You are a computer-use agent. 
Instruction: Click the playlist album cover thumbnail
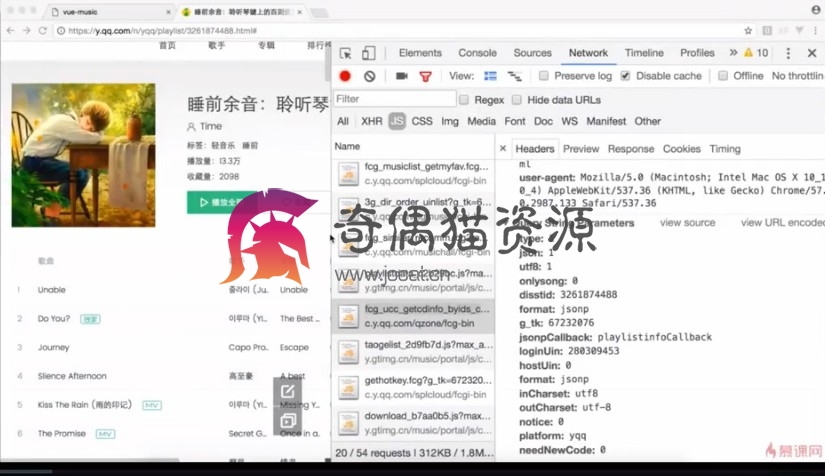pos(84,155)
